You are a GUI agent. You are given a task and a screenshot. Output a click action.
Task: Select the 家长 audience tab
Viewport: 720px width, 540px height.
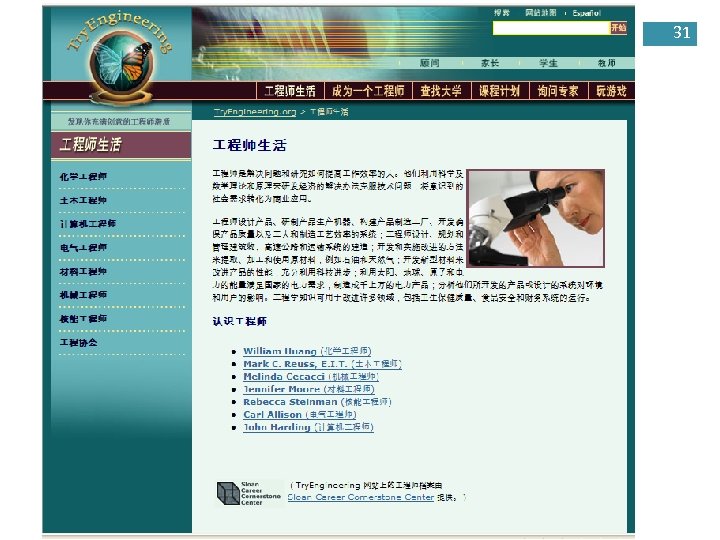pos(490,63)
